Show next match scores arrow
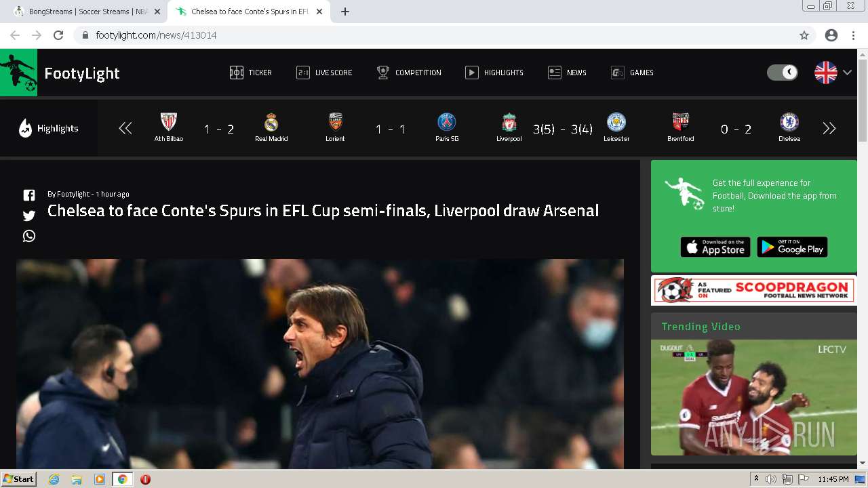Screen dimensions: 868x488 click(829, 128)
